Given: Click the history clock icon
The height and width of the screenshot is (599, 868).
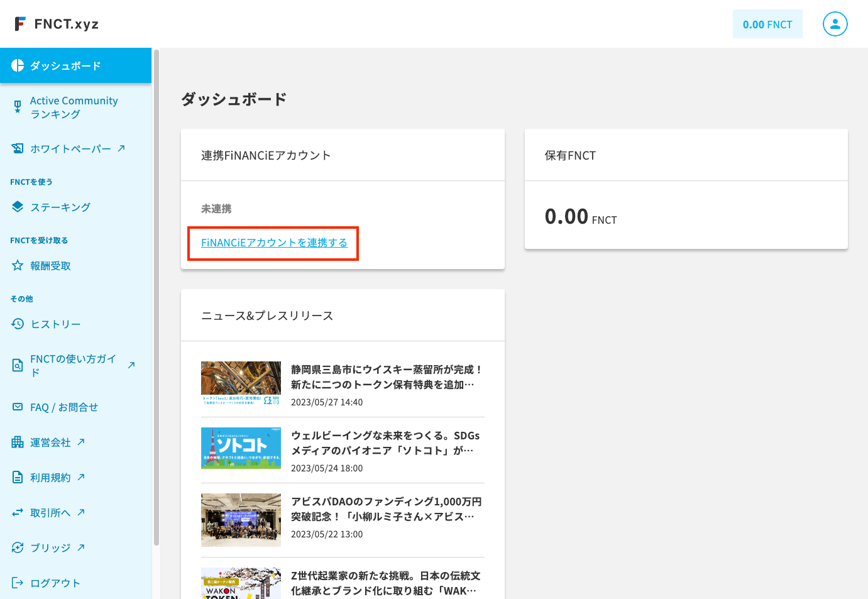Looking at the screenshot, I should tap(18, 324).
